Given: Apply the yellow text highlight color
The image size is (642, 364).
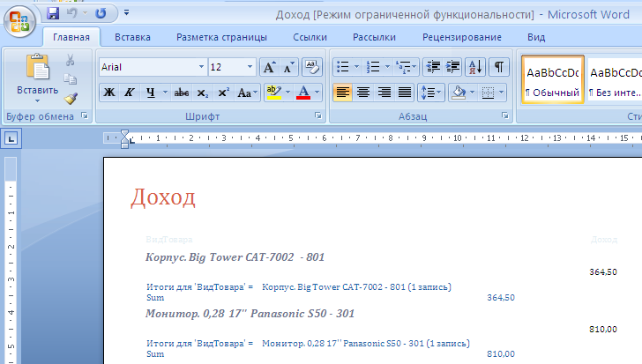Looking at the screenshot, I should pyautogui.click(x=273, y=93).
